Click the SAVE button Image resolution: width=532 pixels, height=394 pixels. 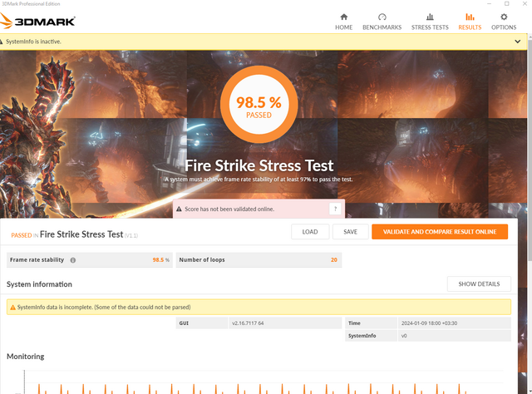(x=351, y=232)
